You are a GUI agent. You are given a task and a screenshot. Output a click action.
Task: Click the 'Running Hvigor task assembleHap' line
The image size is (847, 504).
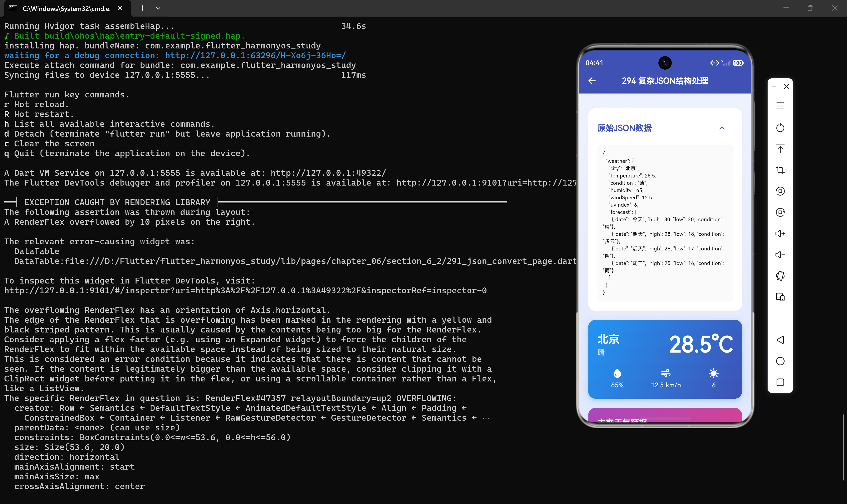click(x=89, y=26)
